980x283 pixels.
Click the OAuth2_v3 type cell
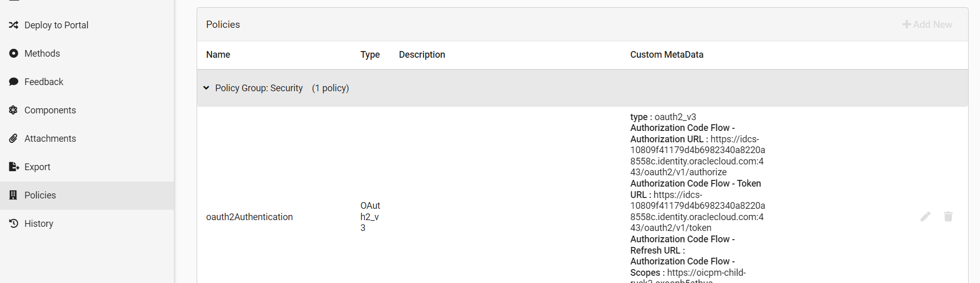pos(370,217)
